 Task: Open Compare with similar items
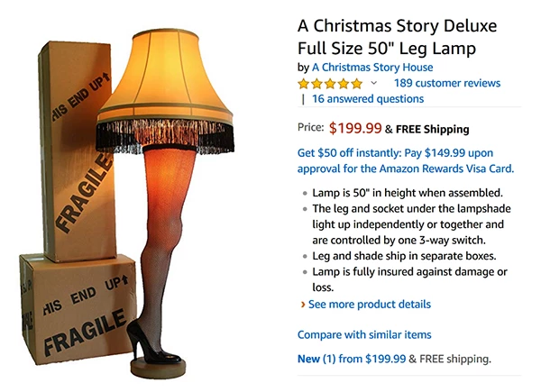364,334
